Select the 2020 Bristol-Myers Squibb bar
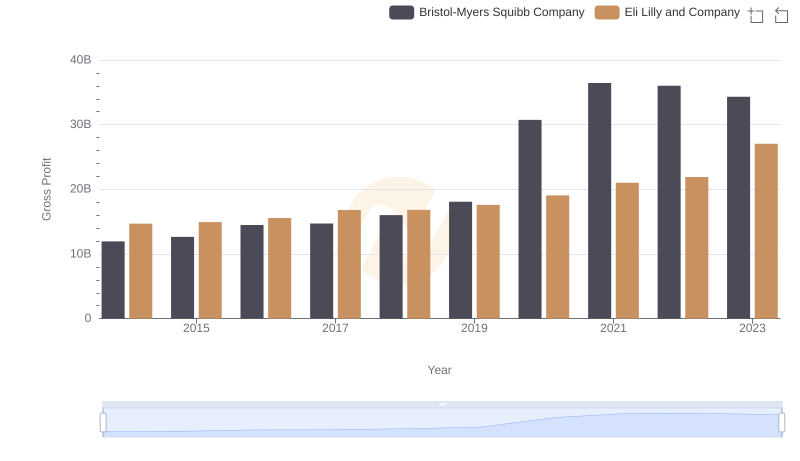 (530, 219)
